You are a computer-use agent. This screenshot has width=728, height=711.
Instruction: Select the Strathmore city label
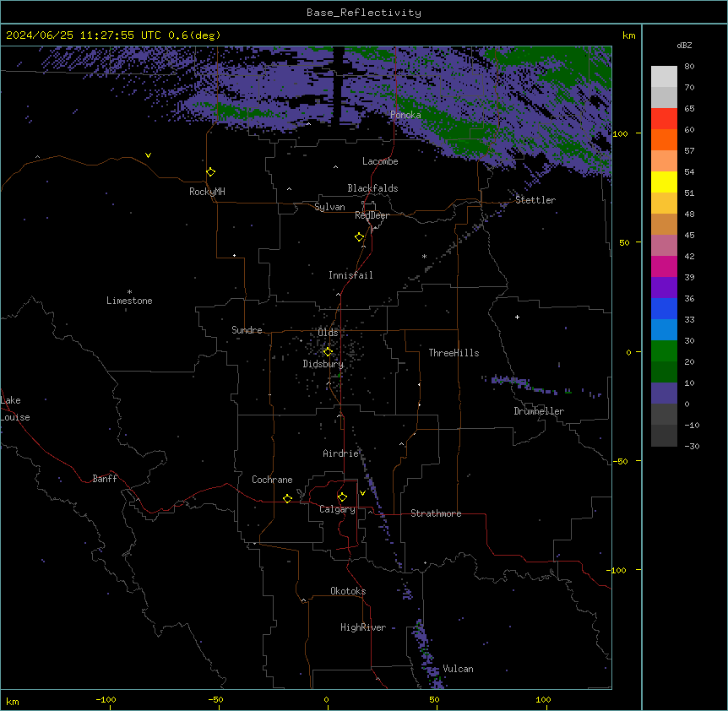436,513
